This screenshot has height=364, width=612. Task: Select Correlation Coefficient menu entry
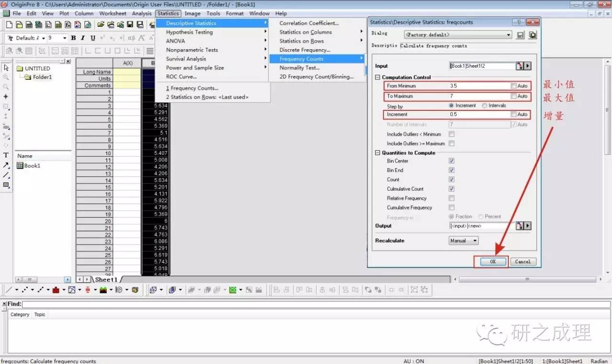(317, 23)
